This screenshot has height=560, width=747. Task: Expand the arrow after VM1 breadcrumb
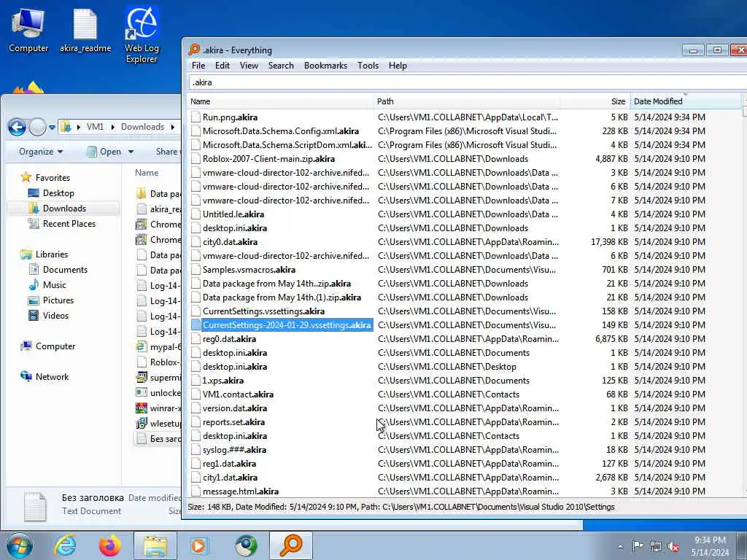(113, 127)
